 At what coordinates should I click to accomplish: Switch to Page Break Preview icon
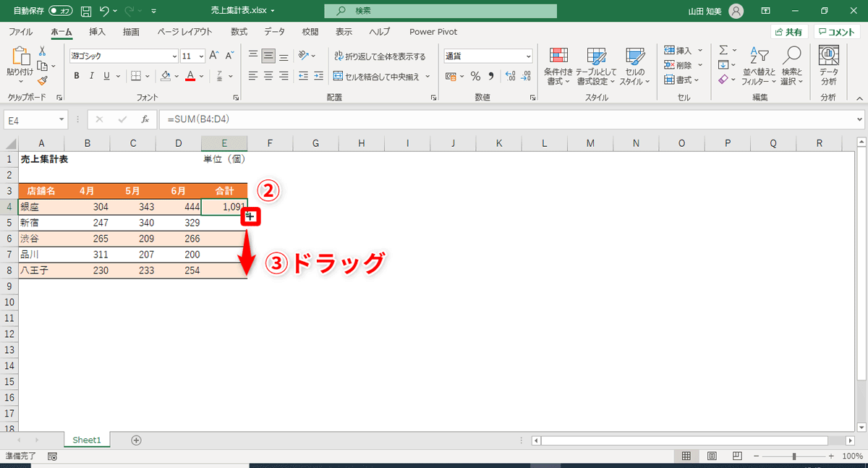tap(736, 456)
